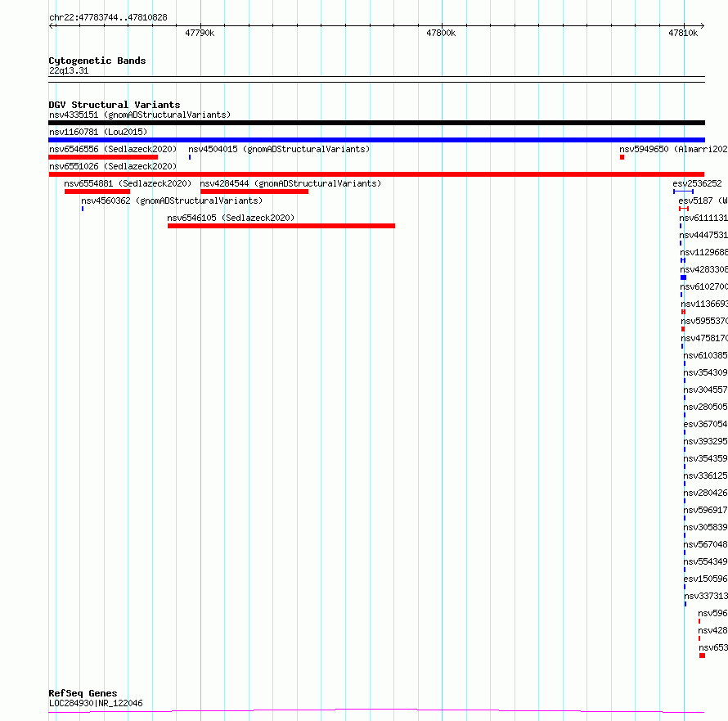Click the chr22:47783744..47810828 region label

tap(108, 18)
